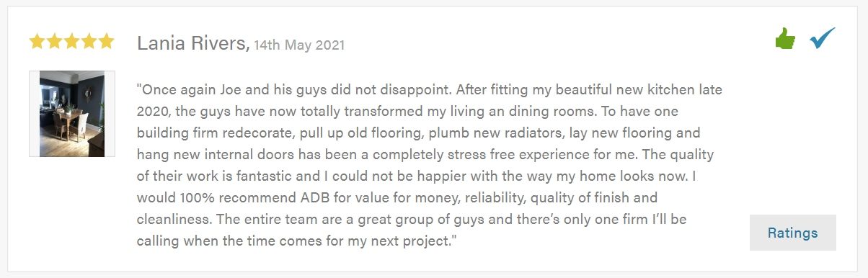The width and height of the screenshot is (868, 278).
Task: Select the third yellow rating star
Action: 71,41
